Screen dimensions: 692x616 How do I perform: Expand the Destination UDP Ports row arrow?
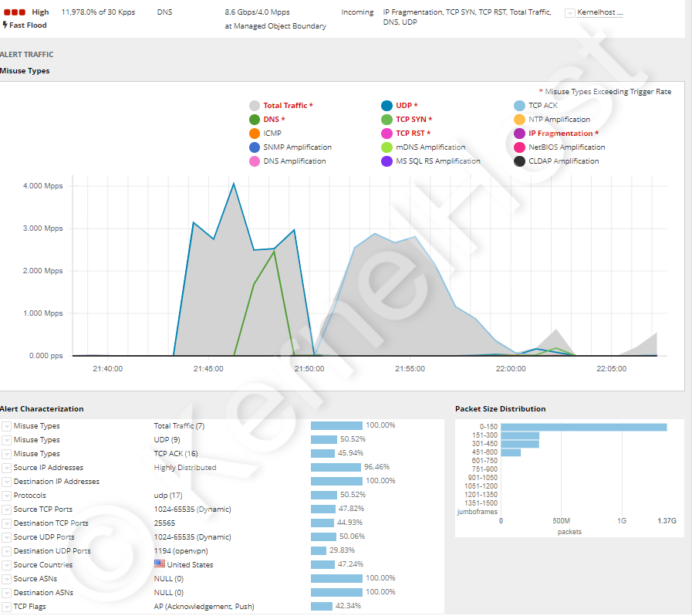click(x=6, y=551)
